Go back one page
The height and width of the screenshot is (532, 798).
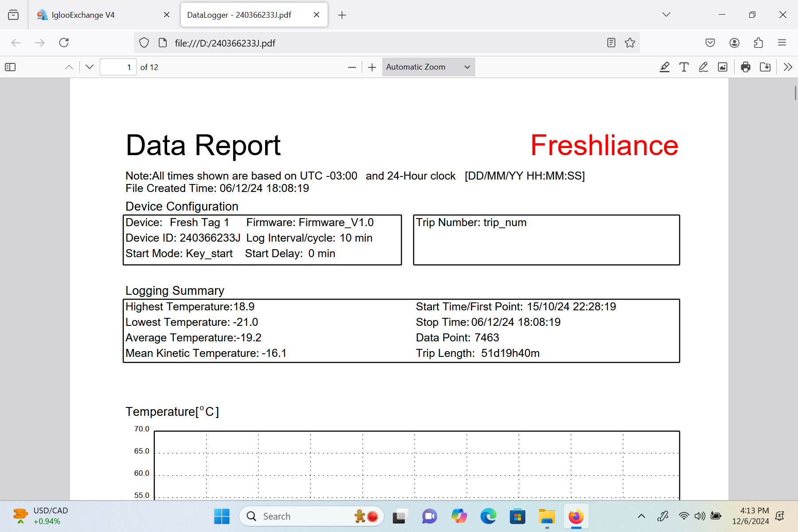(x=16, y=43)
